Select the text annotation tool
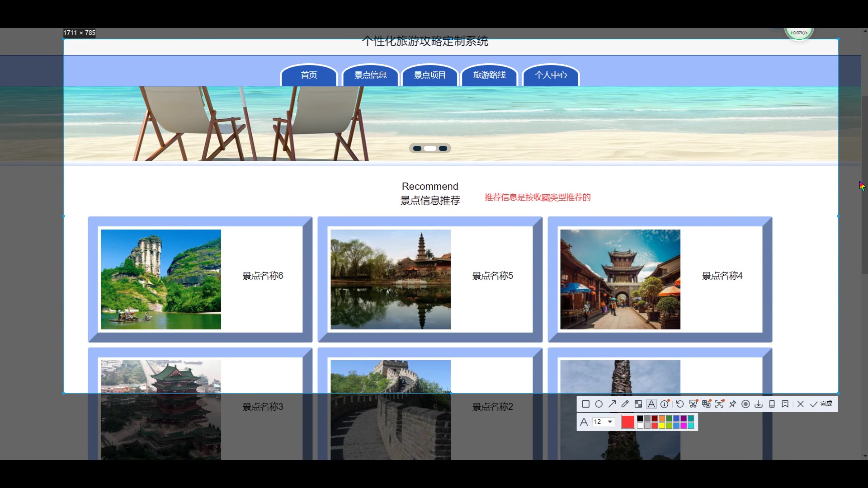Screen dimensions: 868x488 tap(651, 404)
